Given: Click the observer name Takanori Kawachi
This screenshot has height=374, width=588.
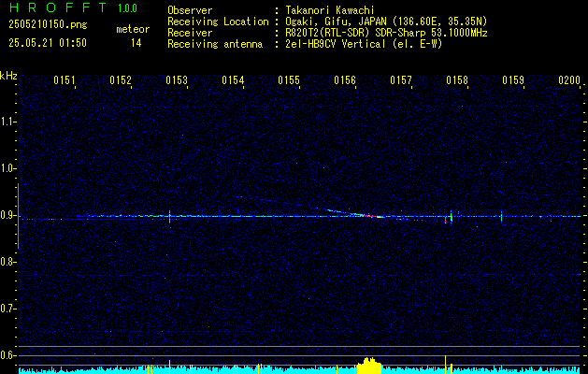Looking at the screenshot, I should click(329, 10).
